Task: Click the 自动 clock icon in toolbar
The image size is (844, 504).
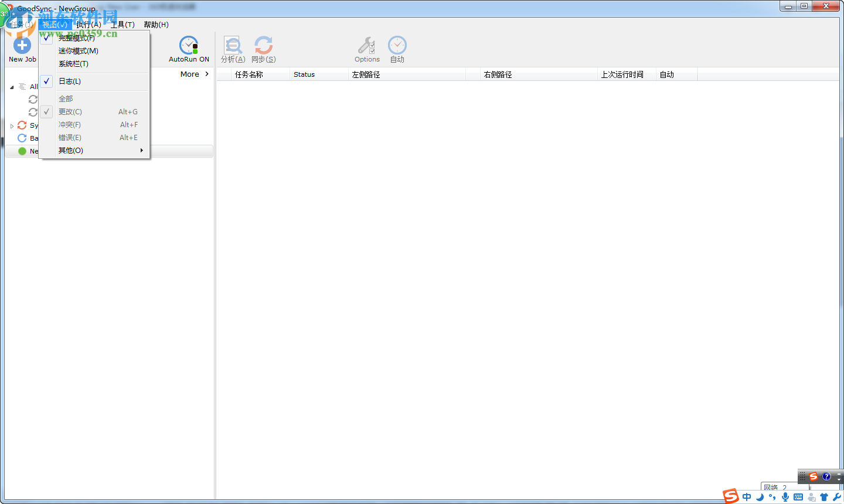Action: pos(397,45)
